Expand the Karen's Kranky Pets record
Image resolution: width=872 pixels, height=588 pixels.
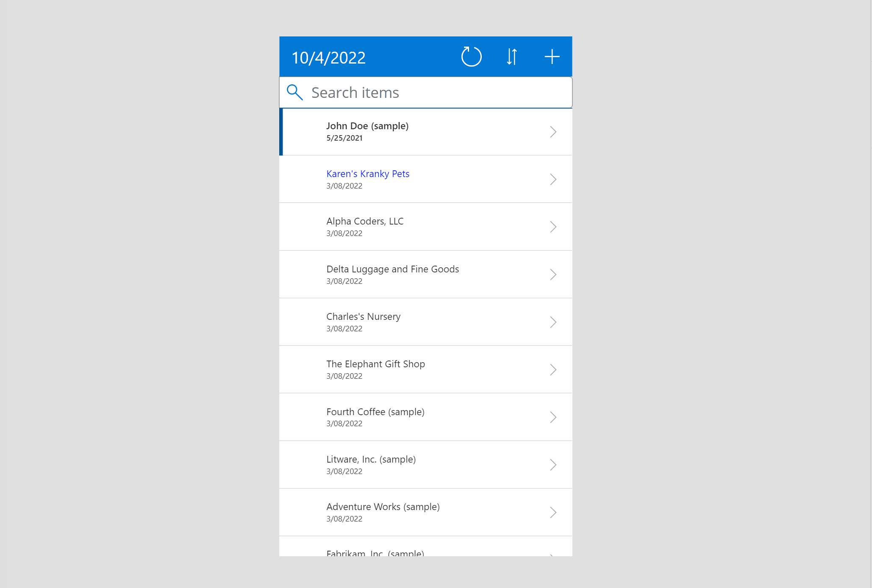[553, 178]
